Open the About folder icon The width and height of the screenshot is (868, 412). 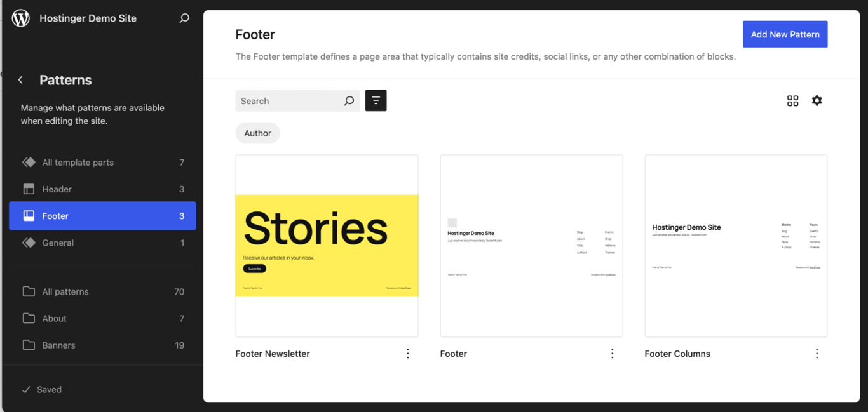click(29, 318)
